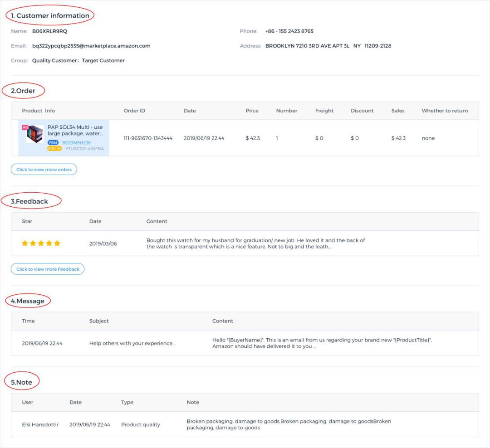Click the customer's marketplace.amazon.com email address

(91, 46)
